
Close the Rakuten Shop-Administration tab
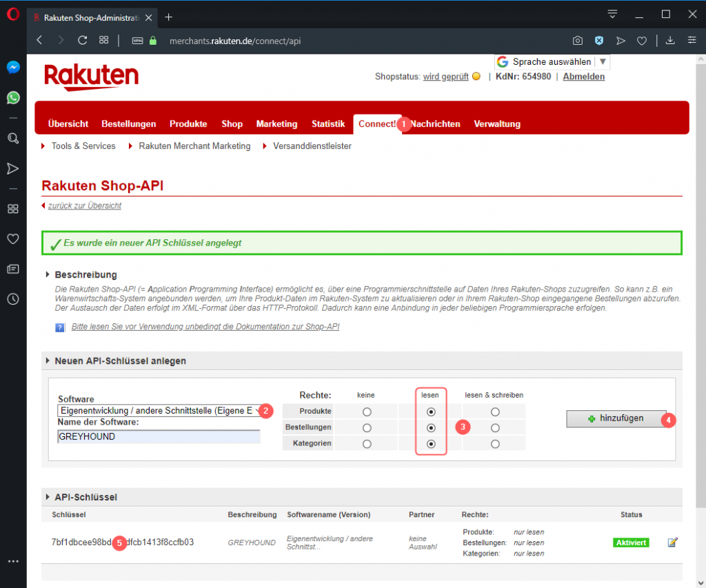(149, 17)
